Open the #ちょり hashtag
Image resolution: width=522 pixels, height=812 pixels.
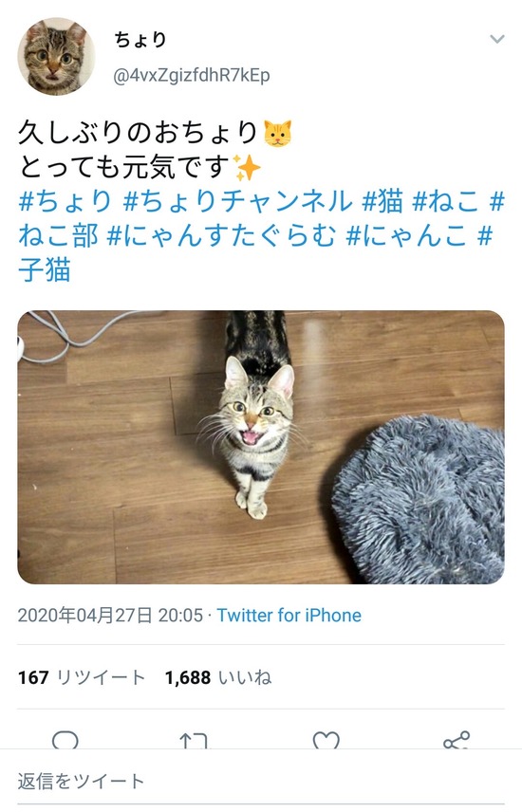[65, 201]
